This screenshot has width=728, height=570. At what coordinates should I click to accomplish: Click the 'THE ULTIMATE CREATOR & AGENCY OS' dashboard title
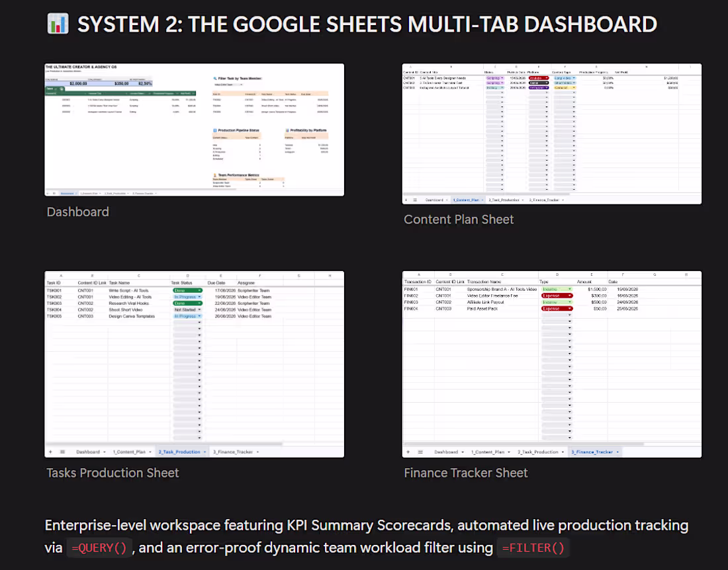pos(81,67)
